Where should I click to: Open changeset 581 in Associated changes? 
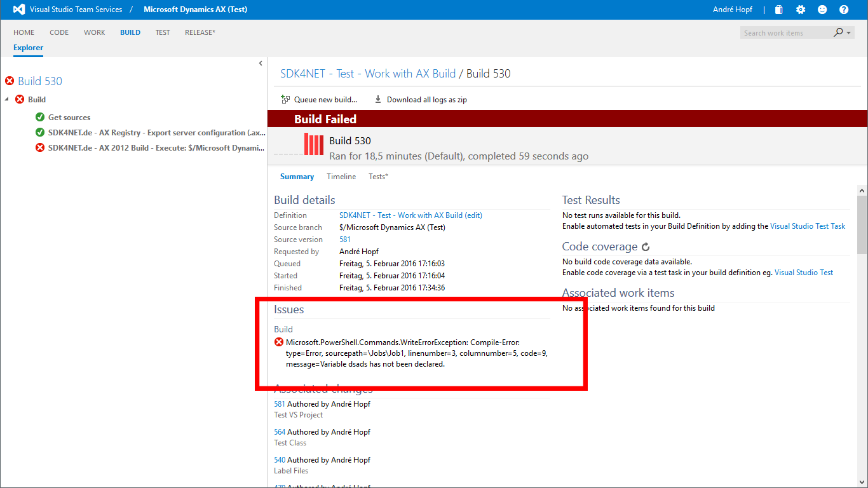coord(280,404)
